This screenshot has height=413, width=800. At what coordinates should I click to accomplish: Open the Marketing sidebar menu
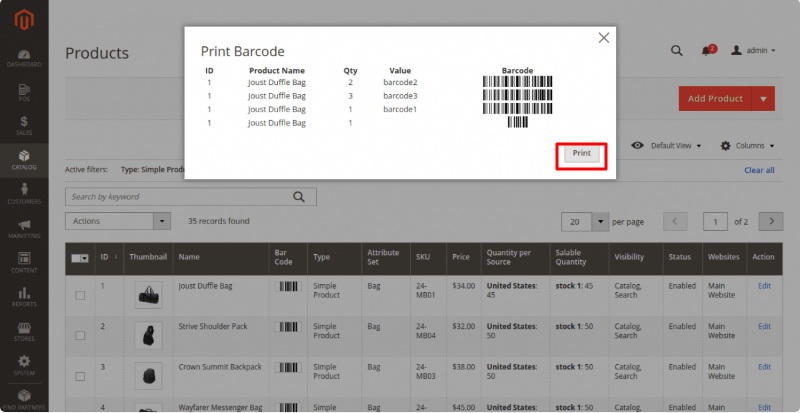24,229
